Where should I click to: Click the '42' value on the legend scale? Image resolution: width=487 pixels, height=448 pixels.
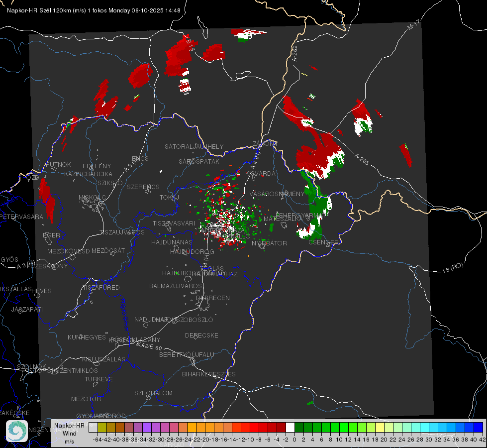pos(482,440)
